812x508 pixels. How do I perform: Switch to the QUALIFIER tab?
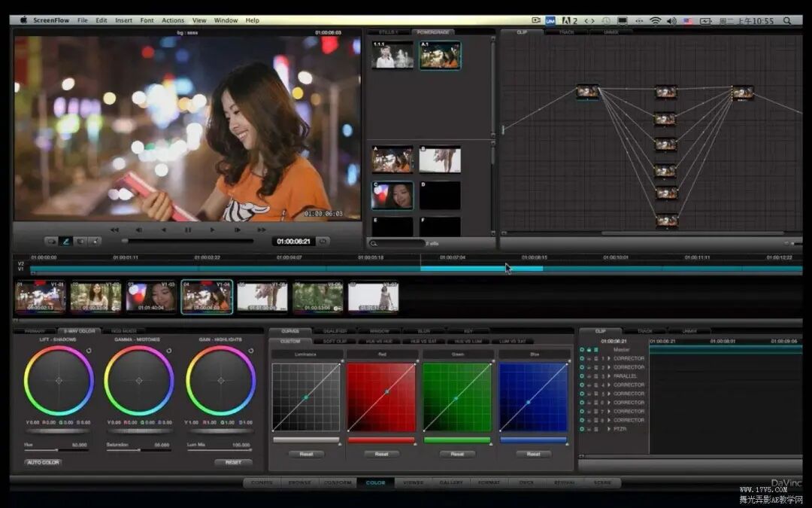(x=335, y=331)
